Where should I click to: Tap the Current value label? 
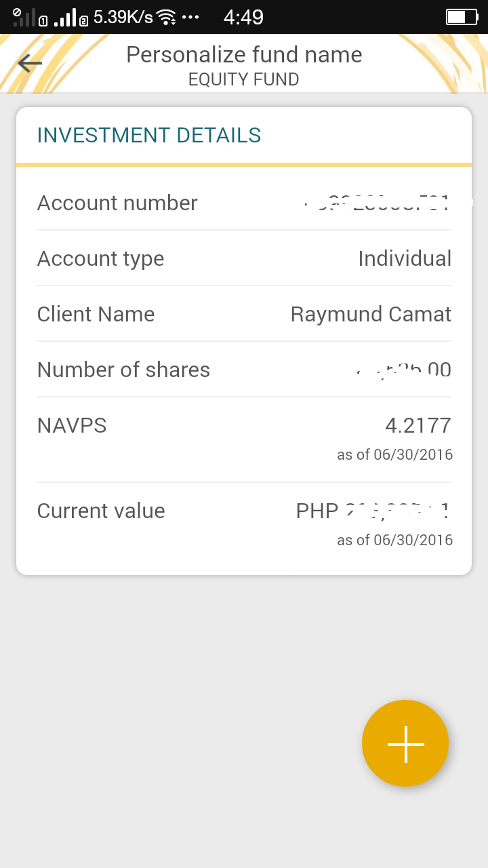(101, 511)
